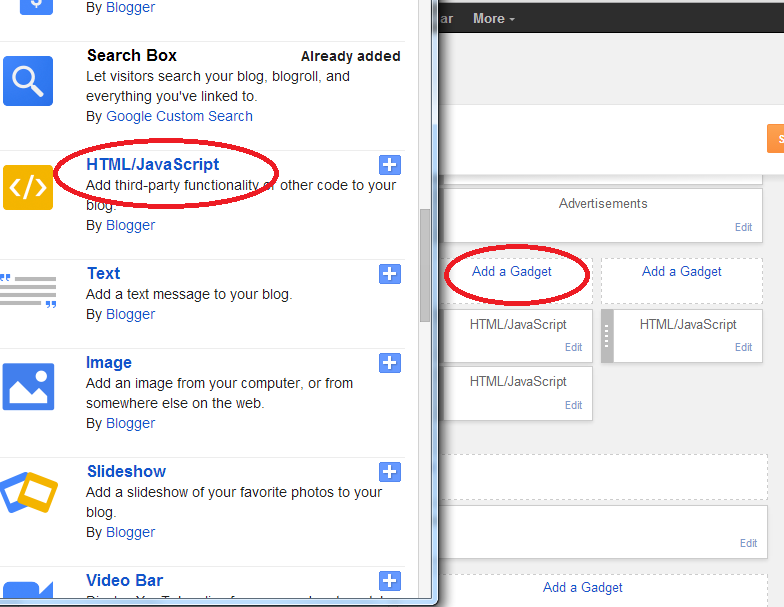Open the Image gadget title link
The width and height of the screenshot is (784, 607).
coord(108,362)
